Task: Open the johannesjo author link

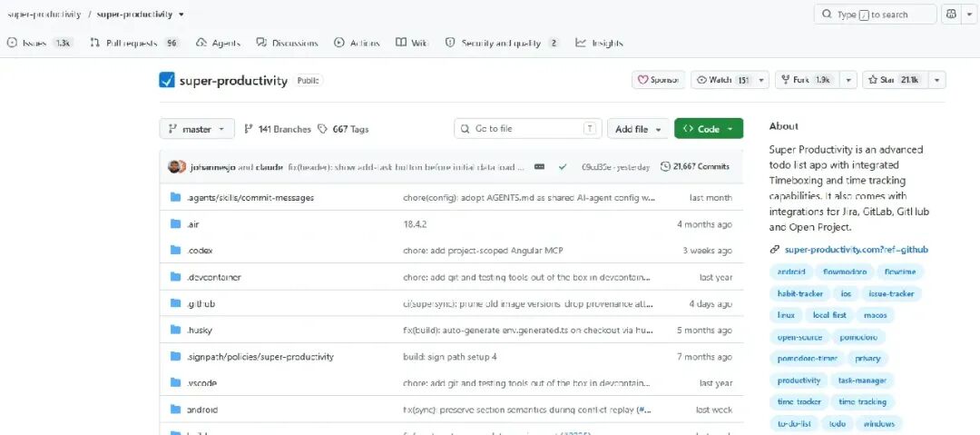Action: [212, 167]
